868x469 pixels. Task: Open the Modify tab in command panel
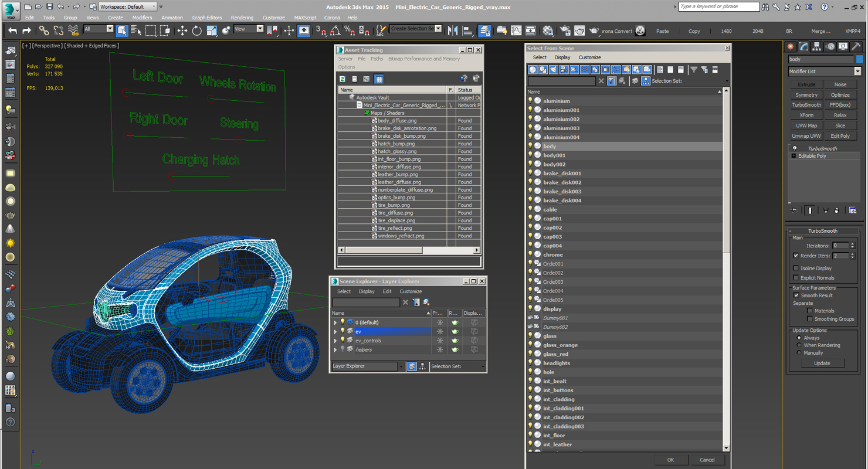click(803, 46)
